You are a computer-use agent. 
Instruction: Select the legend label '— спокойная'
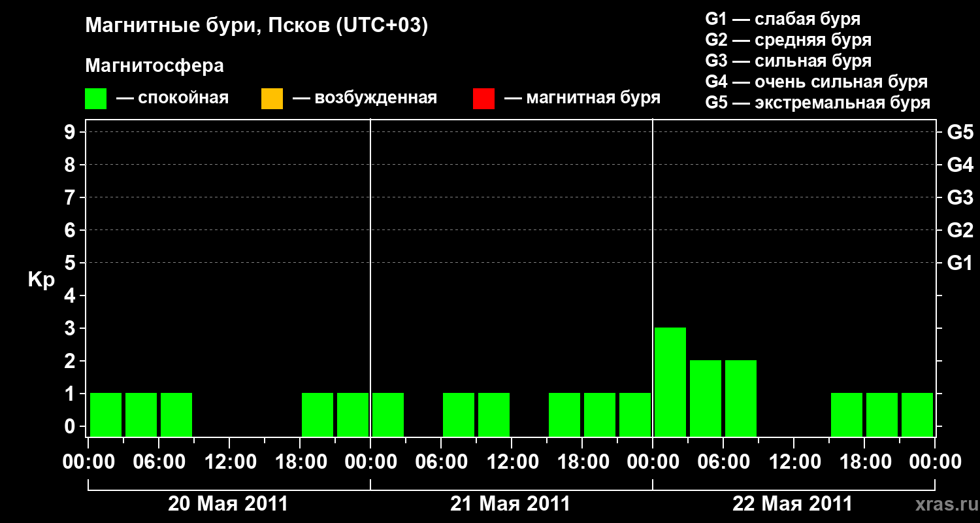pyautogui.click(x=172, y=98)
